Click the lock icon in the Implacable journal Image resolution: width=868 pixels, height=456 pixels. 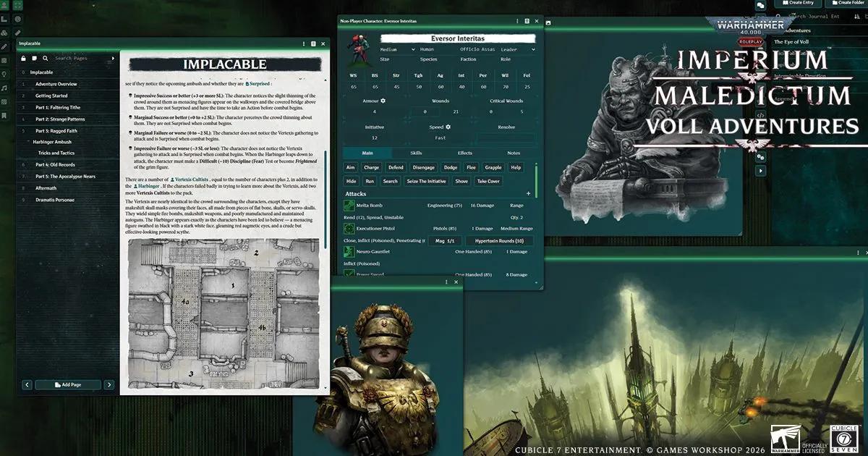[25, 58]
